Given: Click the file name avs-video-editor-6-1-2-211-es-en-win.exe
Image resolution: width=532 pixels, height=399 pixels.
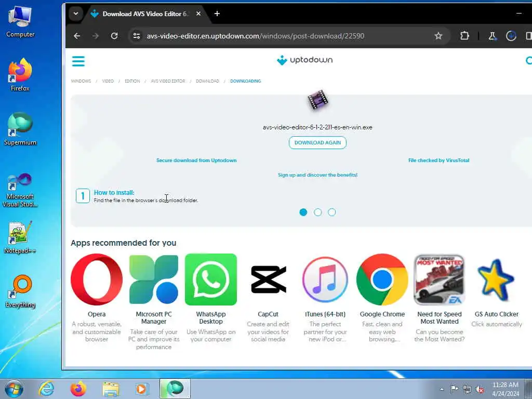Looking at the screenshot, I should (x=317, y=127).
